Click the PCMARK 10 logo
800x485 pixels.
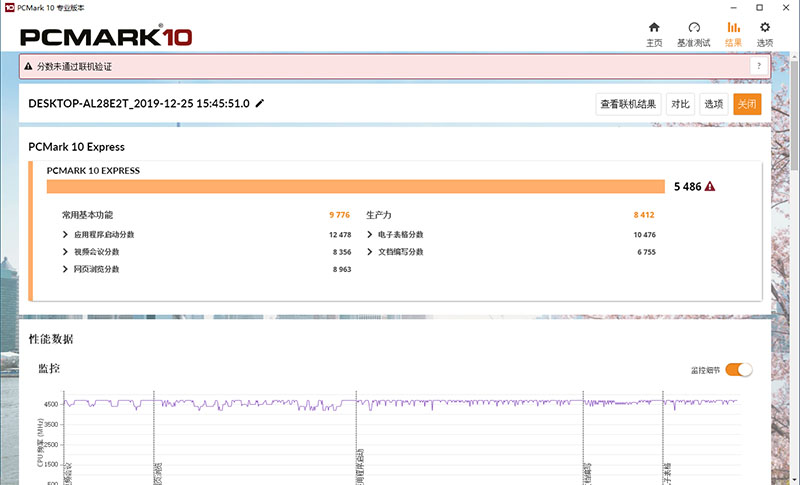pos(106,37)
